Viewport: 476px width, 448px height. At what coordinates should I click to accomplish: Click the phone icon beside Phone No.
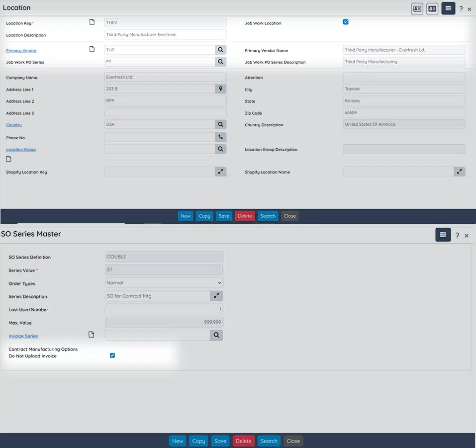pos(220,137)
